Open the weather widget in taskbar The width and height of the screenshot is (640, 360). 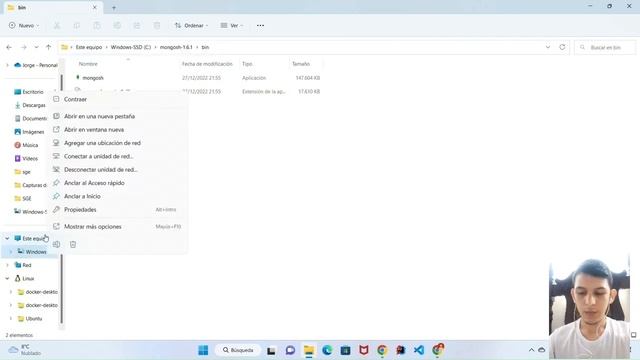(x=25, y=350)
